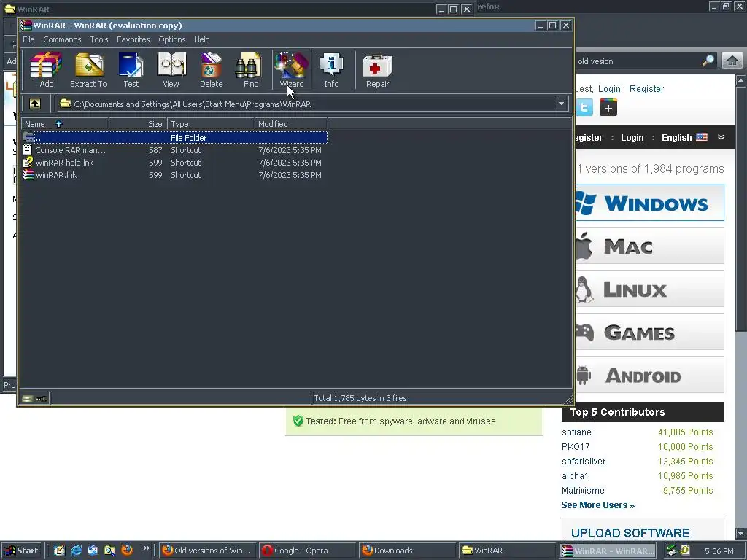
Task: Sort by Type column header
Action: click(211, 124)
